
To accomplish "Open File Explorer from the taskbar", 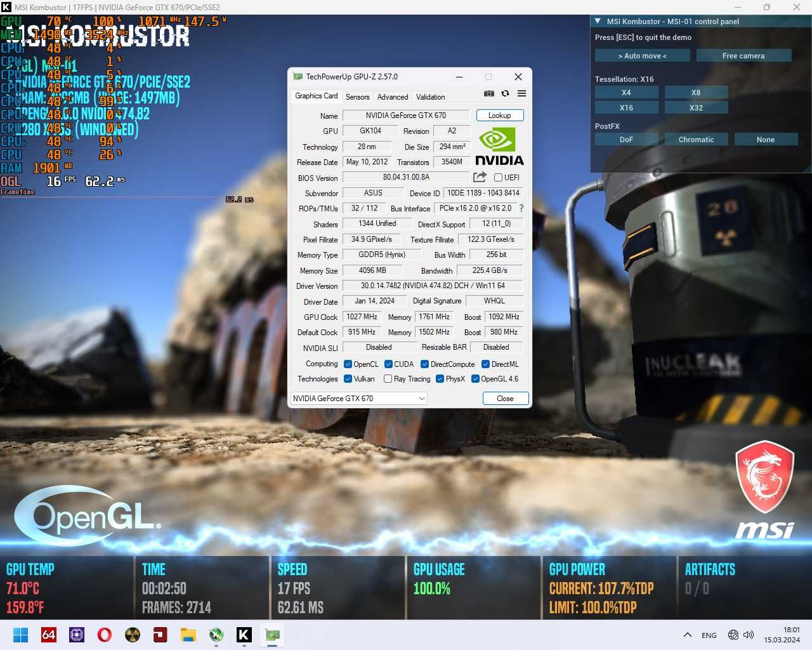I will coord(188,635).
